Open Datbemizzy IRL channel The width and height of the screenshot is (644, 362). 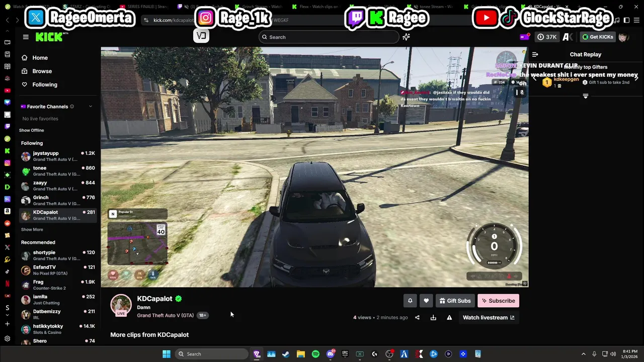tap(58, 314)
